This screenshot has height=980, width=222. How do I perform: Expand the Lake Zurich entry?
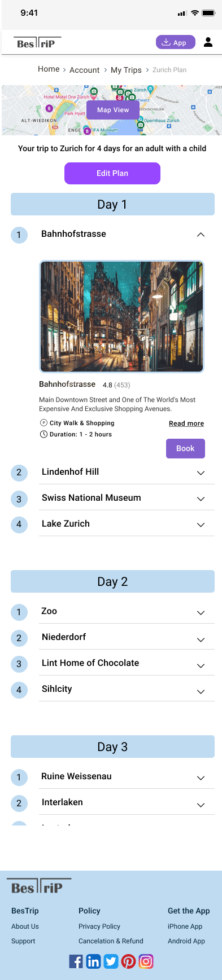pyautogui.click(x=201, y=525)
